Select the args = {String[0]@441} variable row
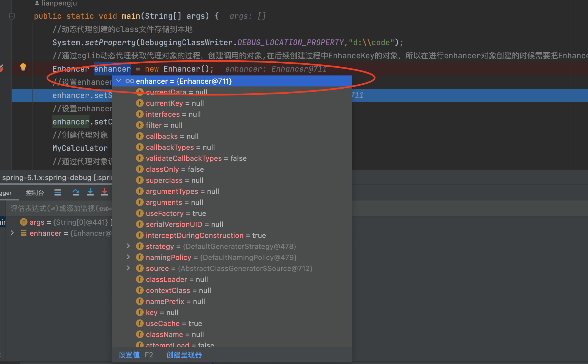Viewport: 588px width, 364px height. (x=59, y=222)
